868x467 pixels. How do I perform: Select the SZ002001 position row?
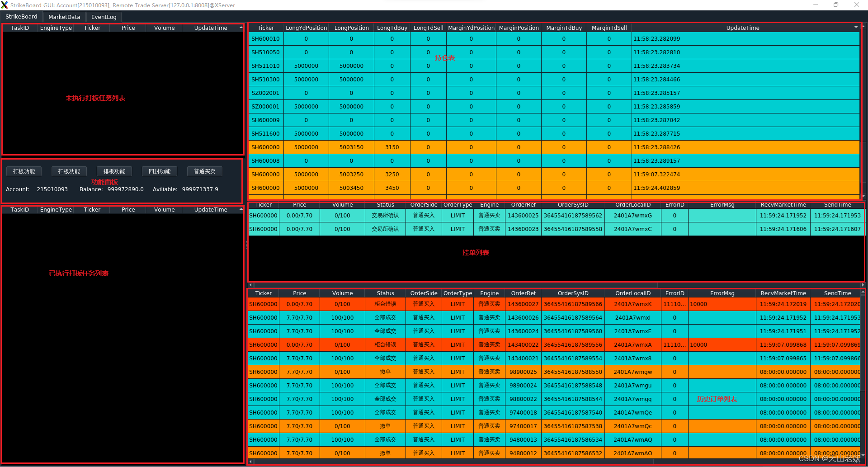pos(554,93)
